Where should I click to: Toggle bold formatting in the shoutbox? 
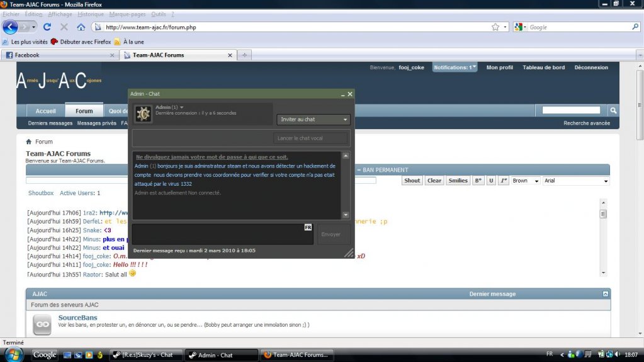pyautogui.click(x=478, y=181)
